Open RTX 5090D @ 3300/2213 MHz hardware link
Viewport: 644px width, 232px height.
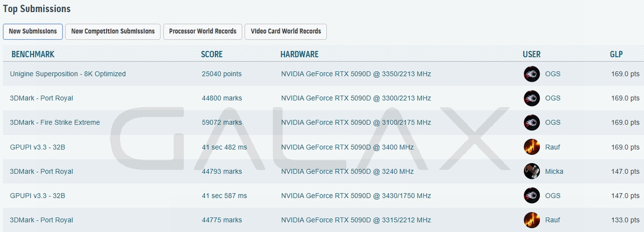pyautogui.click(x=356, y=98)
